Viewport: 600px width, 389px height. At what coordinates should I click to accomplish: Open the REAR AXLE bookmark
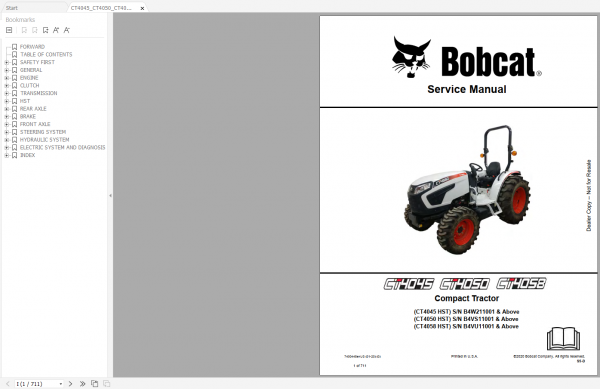(x=33, y=109)
